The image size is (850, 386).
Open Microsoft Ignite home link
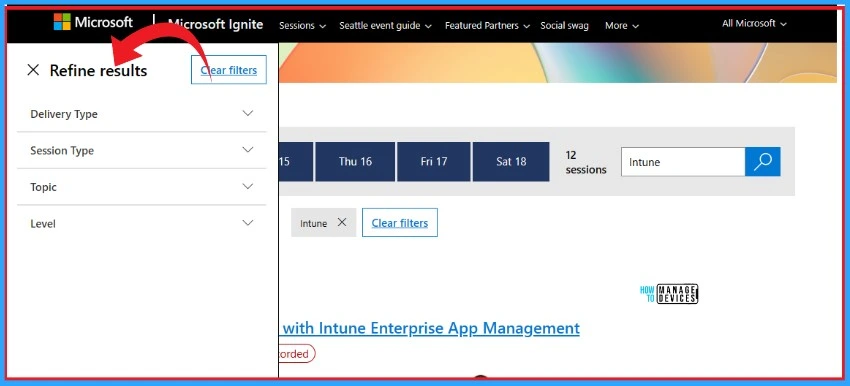pos(215,24)
